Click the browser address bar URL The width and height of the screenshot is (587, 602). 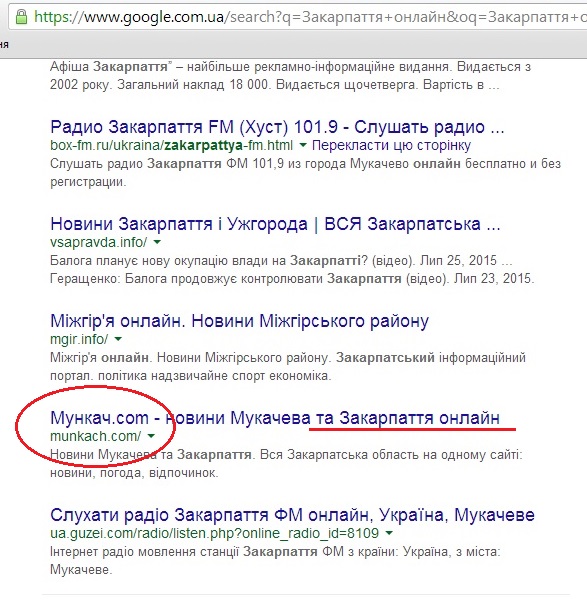[x=310, y=17]
